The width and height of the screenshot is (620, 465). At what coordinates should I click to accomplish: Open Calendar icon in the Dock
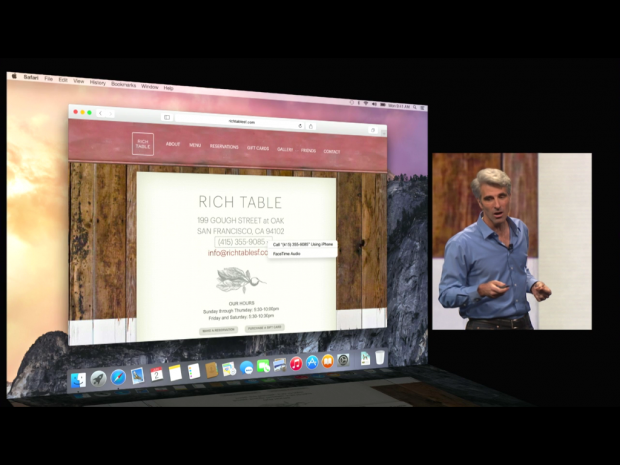tap(156, 374)
